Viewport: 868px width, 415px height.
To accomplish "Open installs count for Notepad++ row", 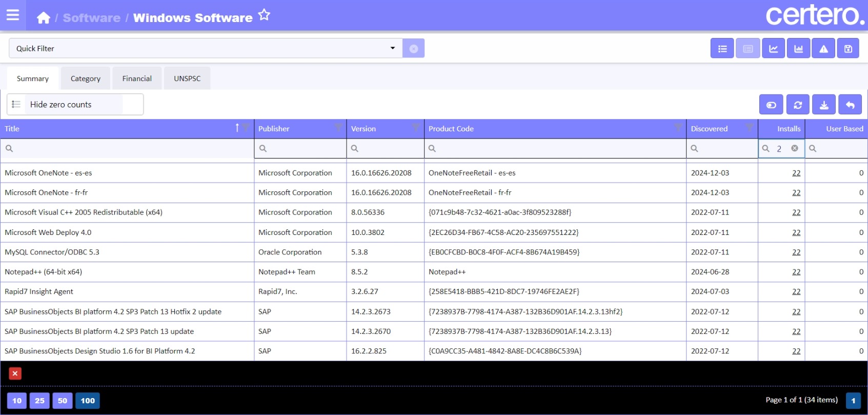I will [x=796, y=272].
